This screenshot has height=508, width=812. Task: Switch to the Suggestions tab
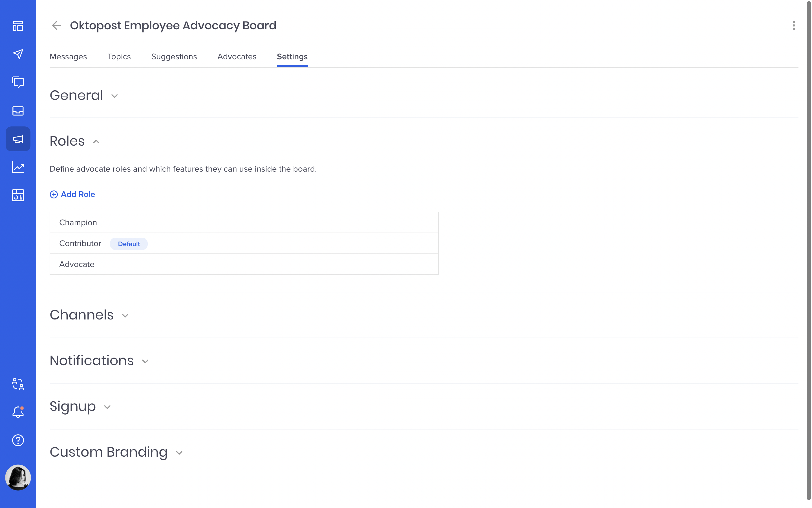click(x=174, y=56)
